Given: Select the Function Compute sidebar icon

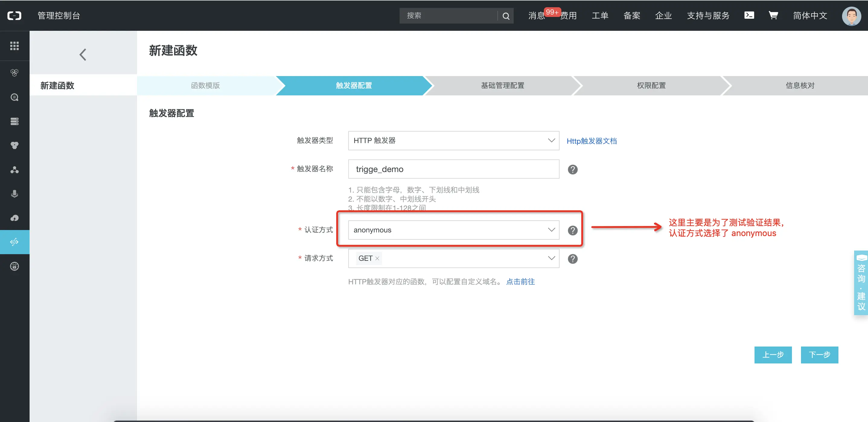Looking at the screenshot, I should (x=14, y=242).
